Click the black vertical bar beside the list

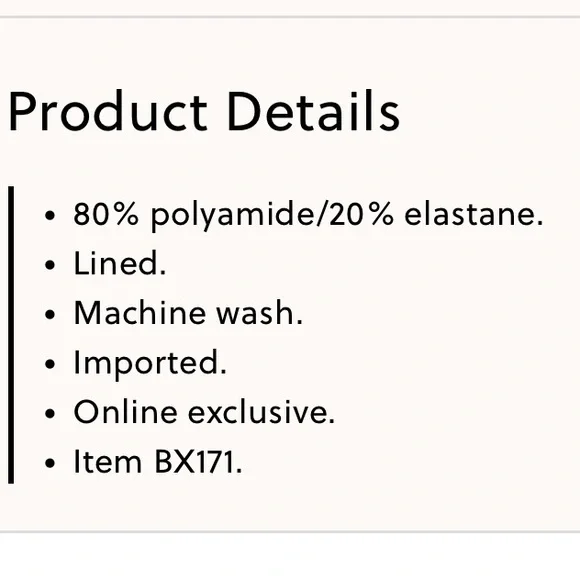point(11,335)
